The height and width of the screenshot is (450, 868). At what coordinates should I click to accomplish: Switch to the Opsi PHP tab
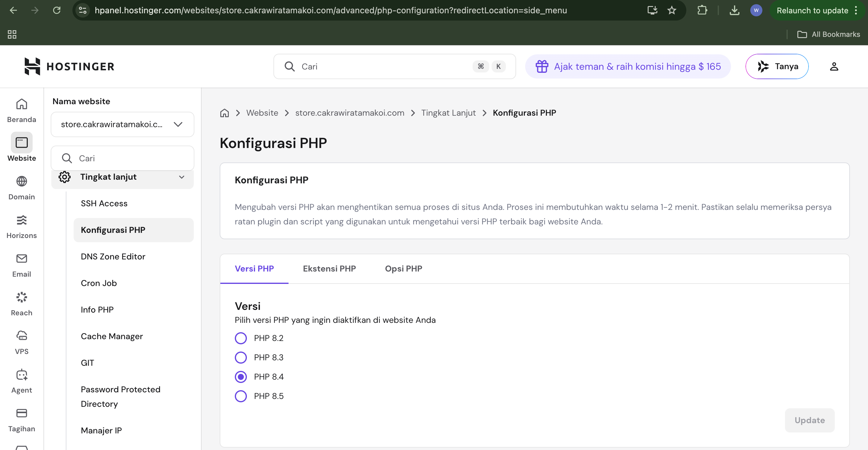403,269
